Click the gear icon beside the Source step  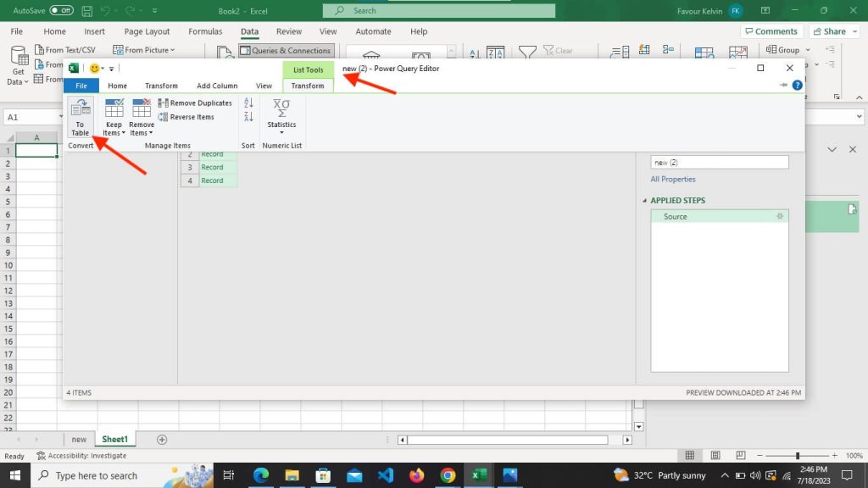[780, 216]
